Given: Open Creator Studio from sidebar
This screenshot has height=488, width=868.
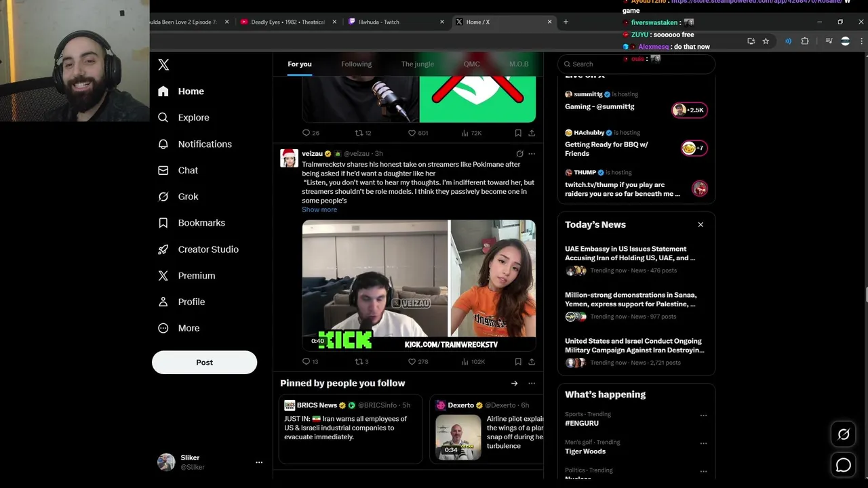Looking at the screenshot, I should point(198,249).
